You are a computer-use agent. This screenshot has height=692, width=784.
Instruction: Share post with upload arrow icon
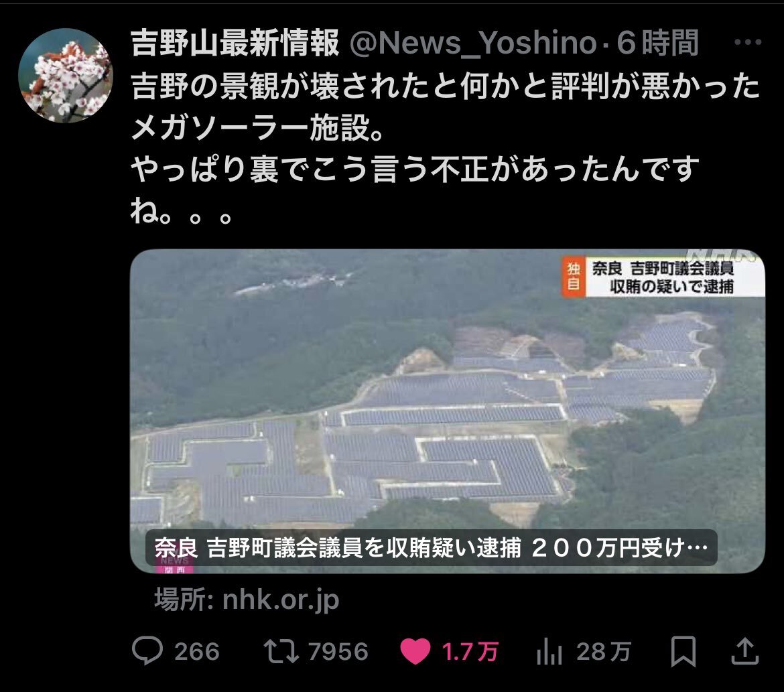tap(745, 651)
